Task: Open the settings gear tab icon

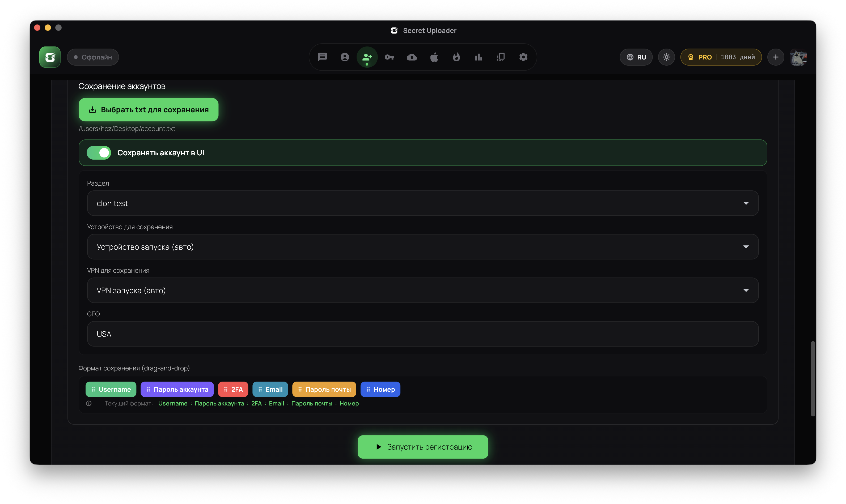Action: (x=523, y=57)
